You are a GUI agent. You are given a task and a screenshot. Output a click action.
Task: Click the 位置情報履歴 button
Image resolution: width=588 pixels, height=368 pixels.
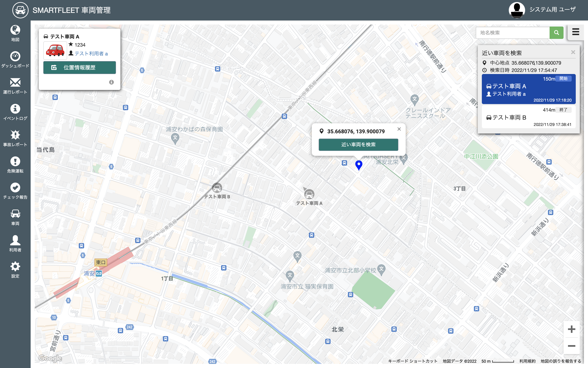pyautogui.click(x=79, y=67)
